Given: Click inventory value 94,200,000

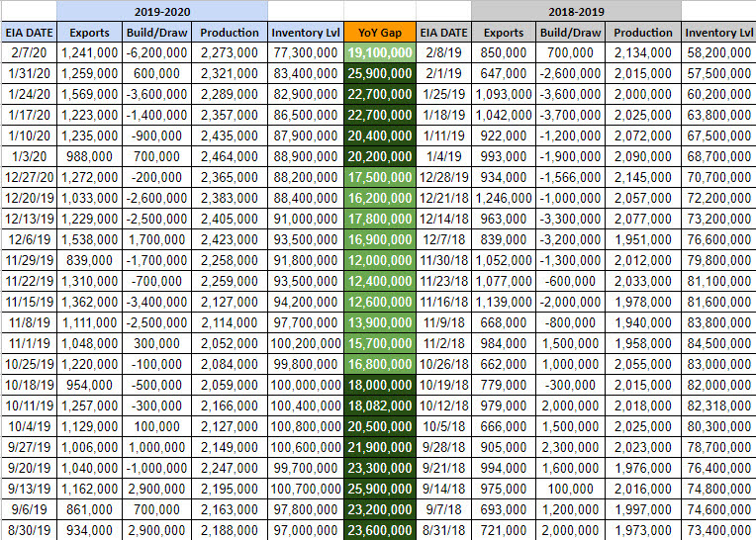Looking at the screenshot, I should tap(306, 302).
